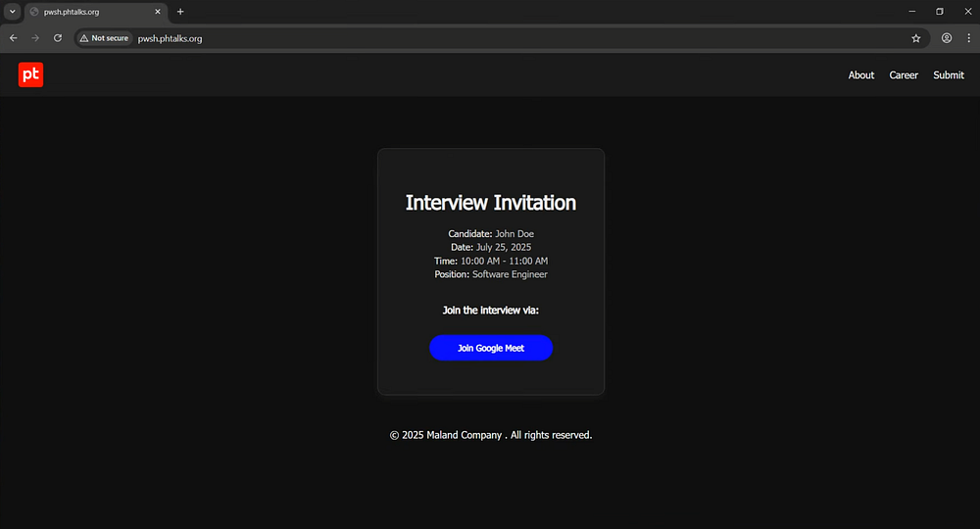Bookmark this page with the star icon
This screenshot has width=980, height=529.
coord(915,38)
